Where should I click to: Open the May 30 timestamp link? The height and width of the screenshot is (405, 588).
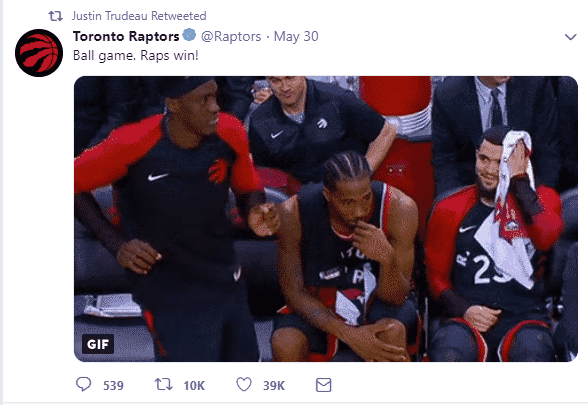(296, 36)
